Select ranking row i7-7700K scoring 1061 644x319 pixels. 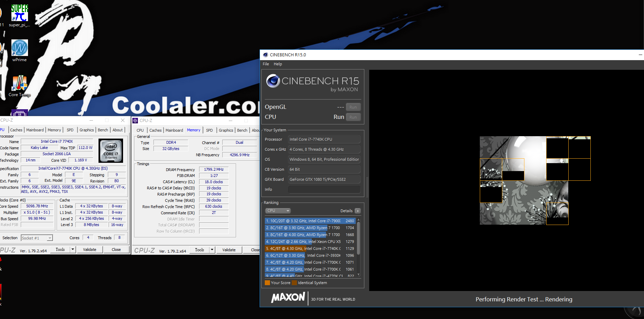(x=310, y=269)
